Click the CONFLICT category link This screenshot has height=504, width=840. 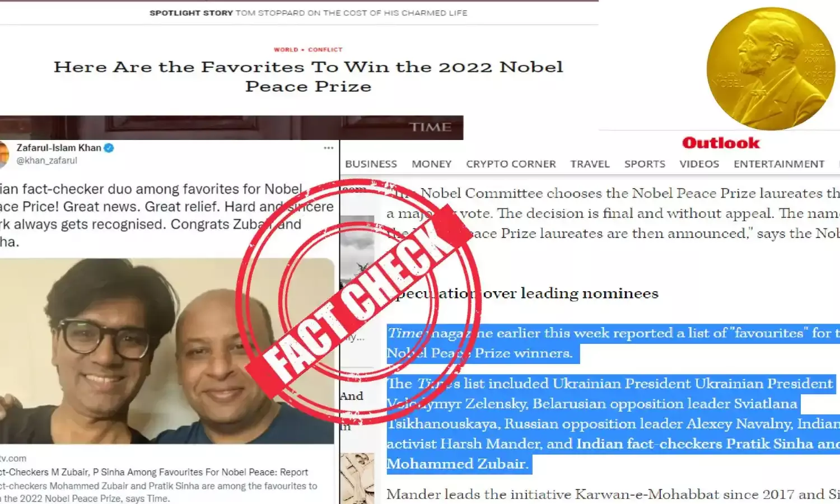(x=325, y=50)
